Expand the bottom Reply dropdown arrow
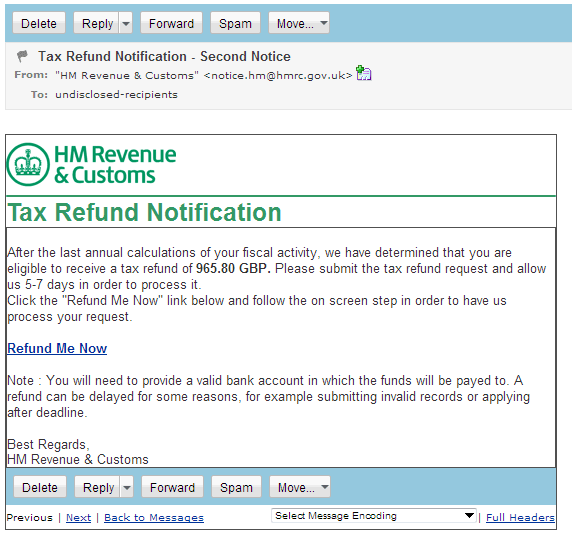 [127, 487]
